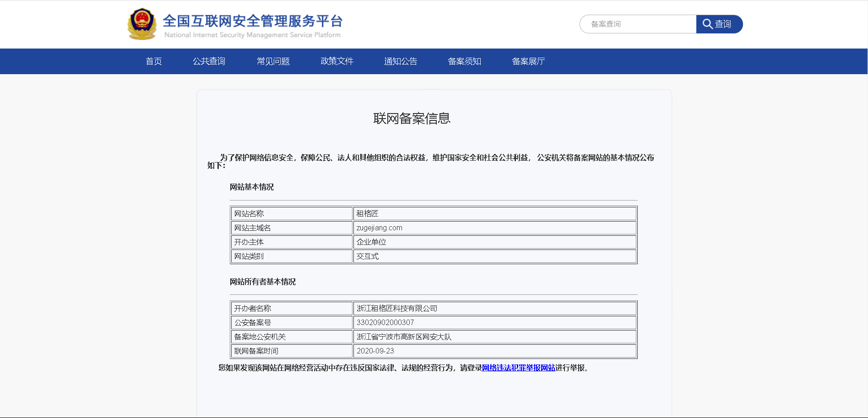Viewport: 868px width, 418px height.
Task: Select the 开办主体 label cell
Action: coord(292,242)
